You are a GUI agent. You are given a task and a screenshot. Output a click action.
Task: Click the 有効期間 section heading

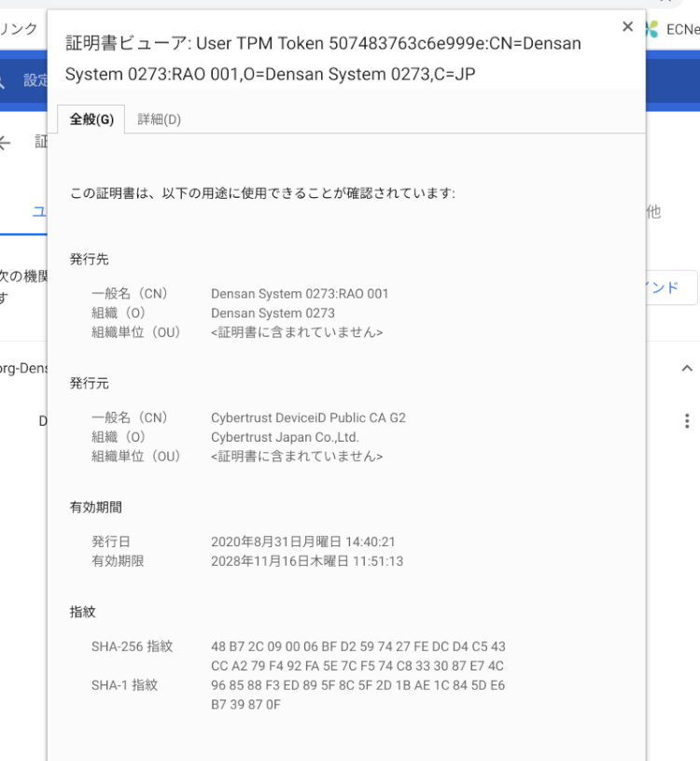(x=95, y=507)
